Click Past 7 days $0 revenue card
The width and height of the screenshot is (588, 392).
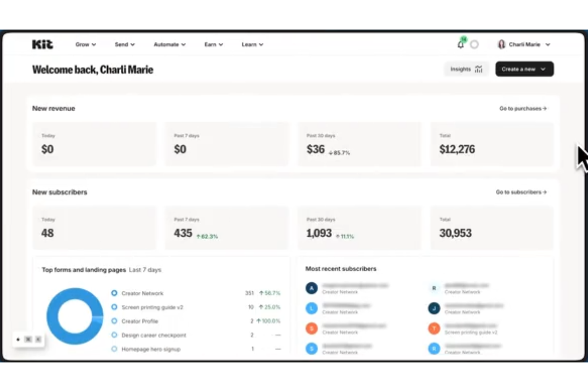click(227, 144)
